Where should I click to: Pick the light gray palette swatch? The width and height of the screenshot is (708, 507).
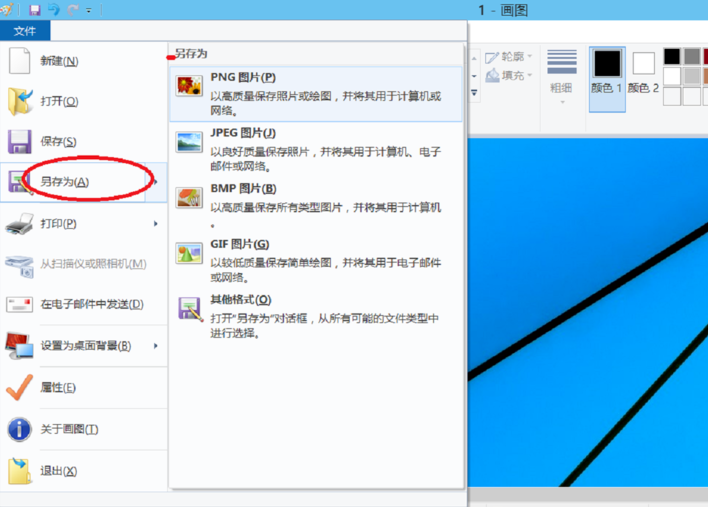[x=692, y=76]
